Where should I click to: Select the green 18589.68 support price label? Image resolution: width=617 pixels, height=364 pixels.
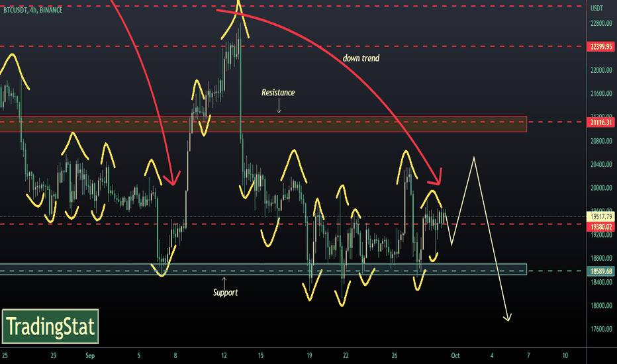click(x=601, y=271)
